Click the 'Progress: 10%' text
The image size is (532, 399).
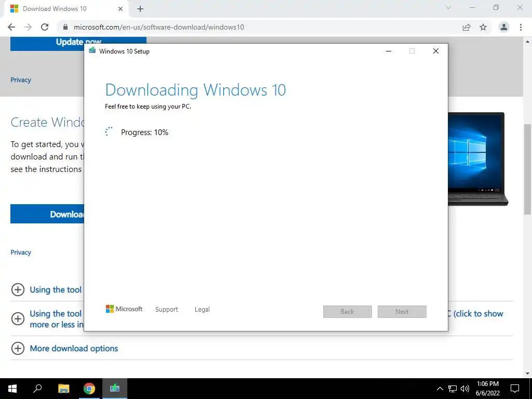point(144,132)
